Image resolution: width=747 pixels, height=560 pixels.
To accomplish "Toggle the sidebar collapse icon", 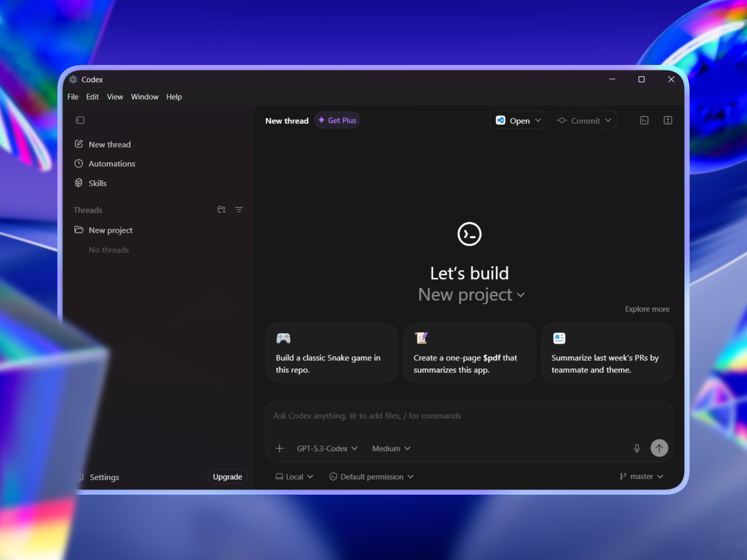I will point(80,120).
